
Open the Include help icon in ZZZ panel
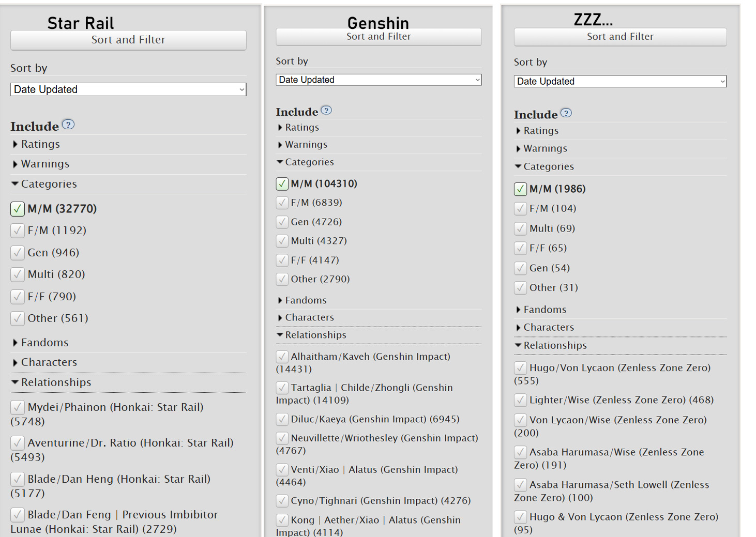coord(566,113)
